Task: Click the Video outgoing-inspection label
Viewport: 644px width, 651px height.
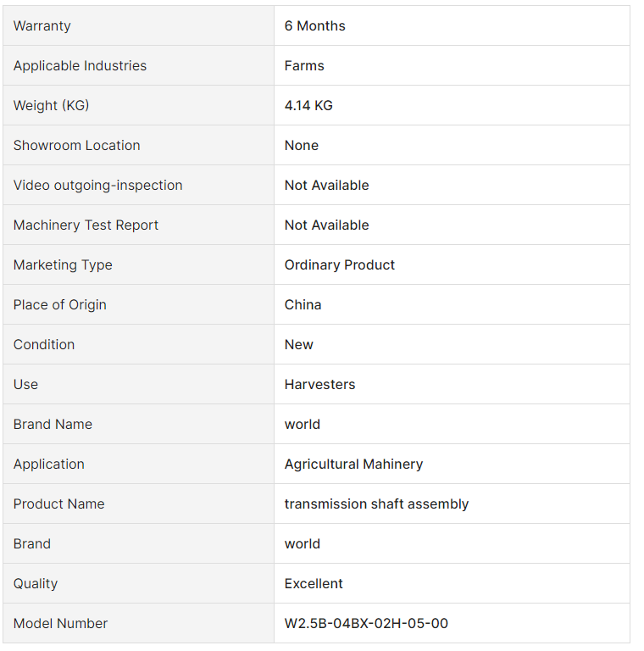Action: (97, 186)
